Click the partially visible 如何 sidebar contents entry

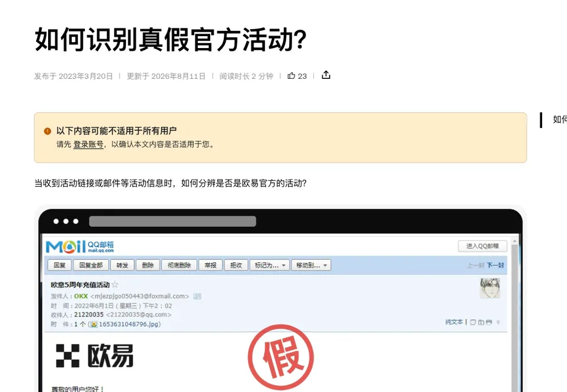(x=560, y=119)
